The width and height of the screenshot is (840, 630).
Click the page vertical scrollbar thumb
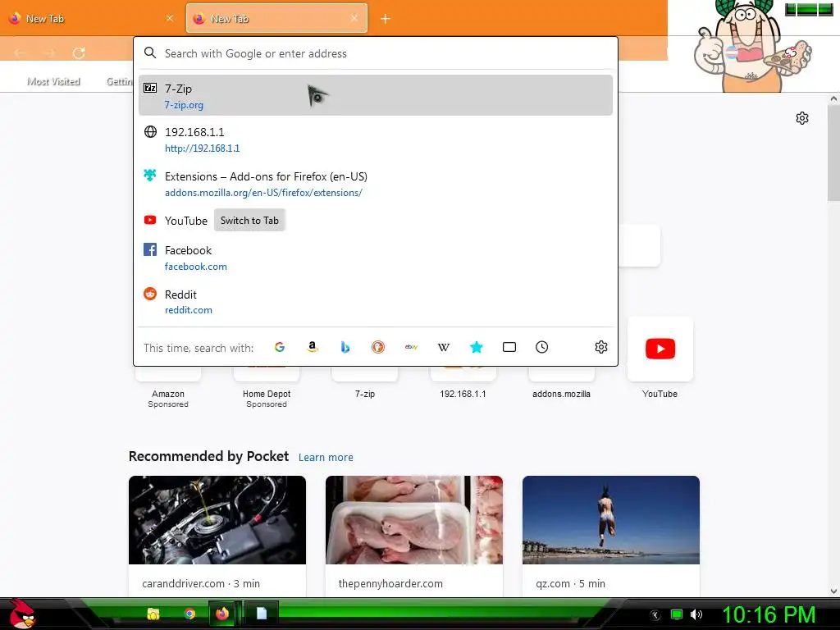pos(833,153)
